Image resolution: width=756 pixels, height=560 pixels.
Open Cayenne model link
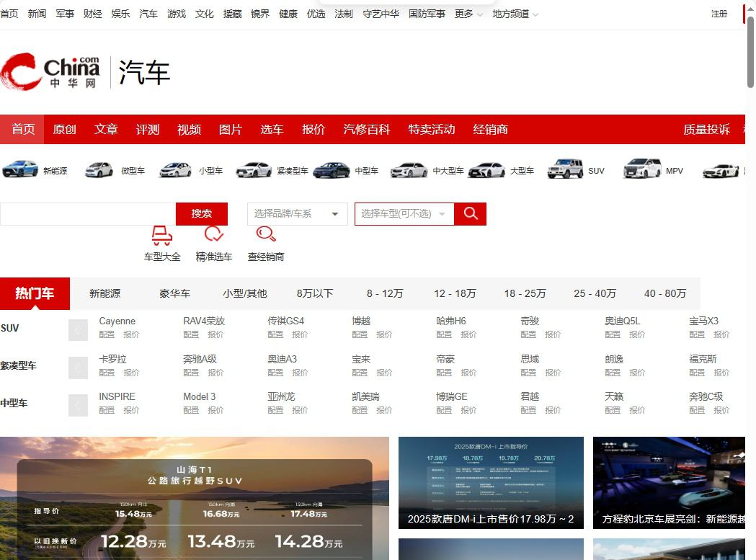click(x=117, y=321)
